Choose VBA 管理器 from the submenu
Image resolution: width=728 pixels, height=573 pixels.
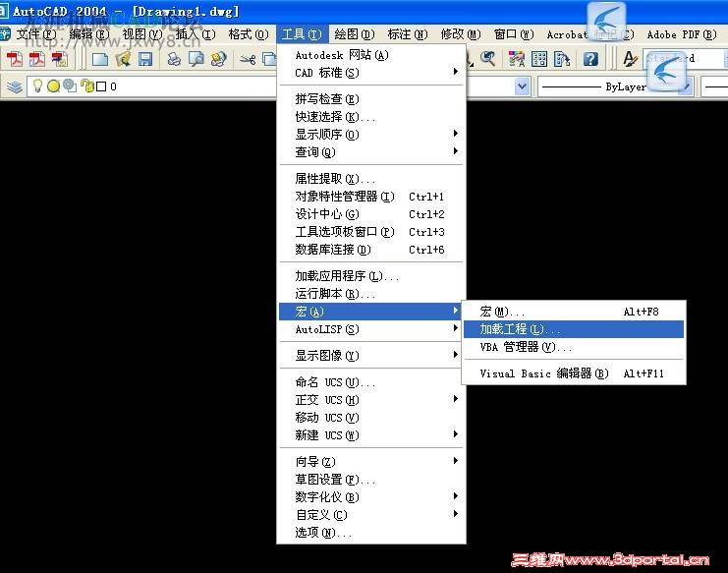(574, 347)
